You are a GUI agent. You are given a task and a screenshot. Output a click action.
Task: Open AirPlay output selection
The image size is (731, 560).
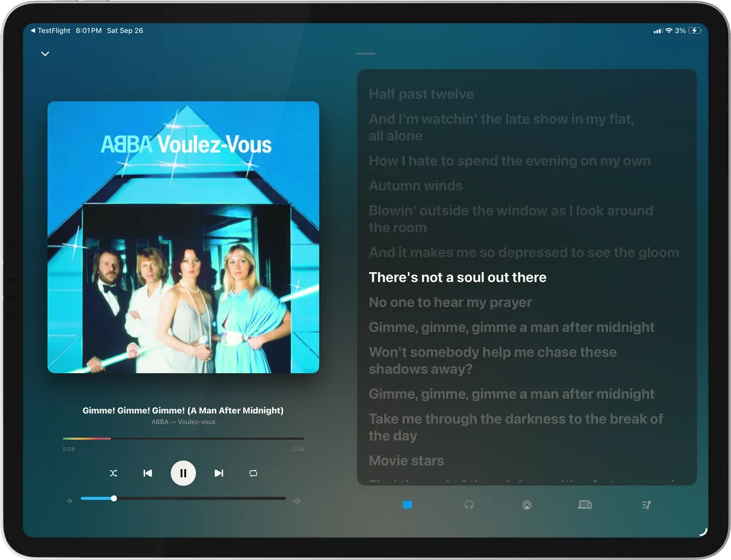click(x=527, y=505)
